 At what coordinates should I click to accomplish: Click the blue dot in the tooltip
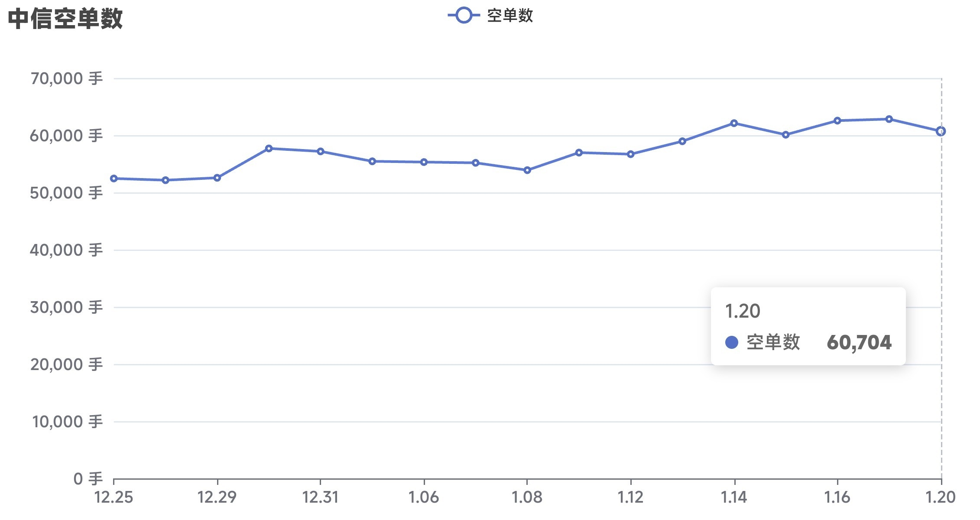732,343
